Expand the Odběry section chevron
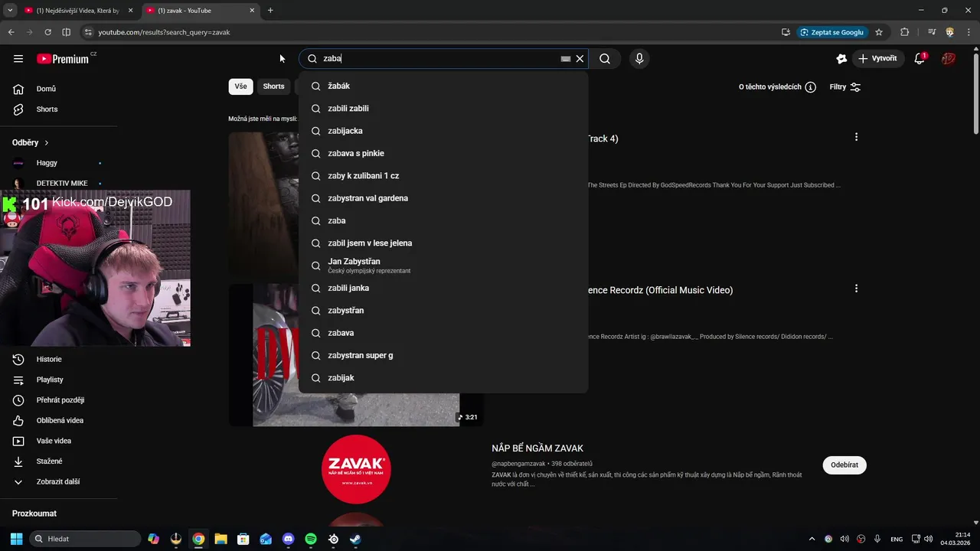The image size is (980, 551). (x=46, y=143)
